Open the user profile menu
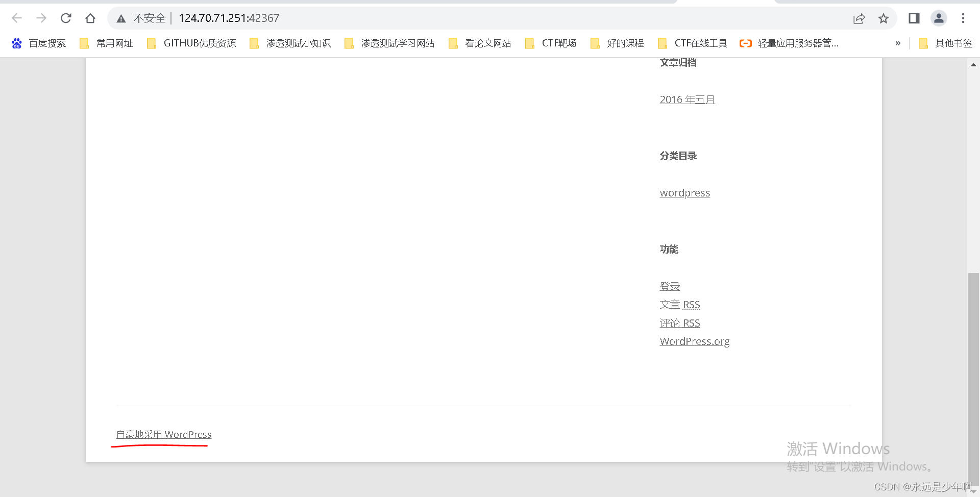 coord(939,18)
